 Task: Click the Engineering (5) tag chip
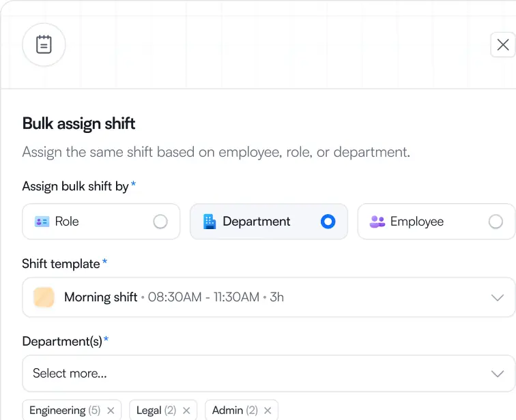(x=72, y=410)
